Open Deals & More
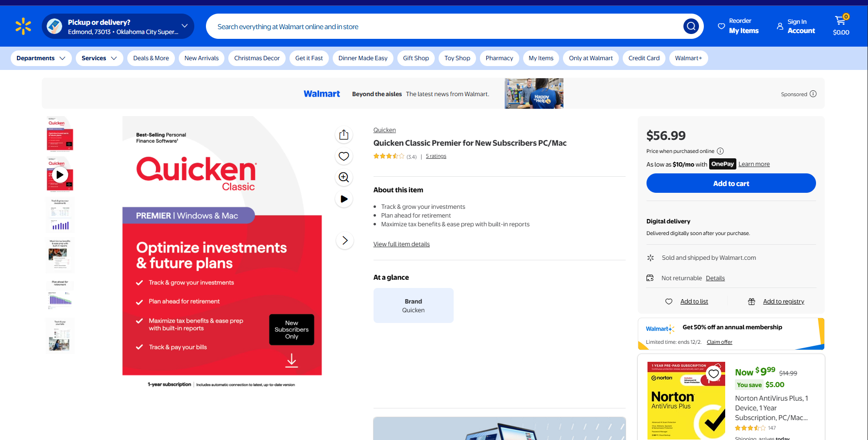The image size is (868, 440). (151, 58)
